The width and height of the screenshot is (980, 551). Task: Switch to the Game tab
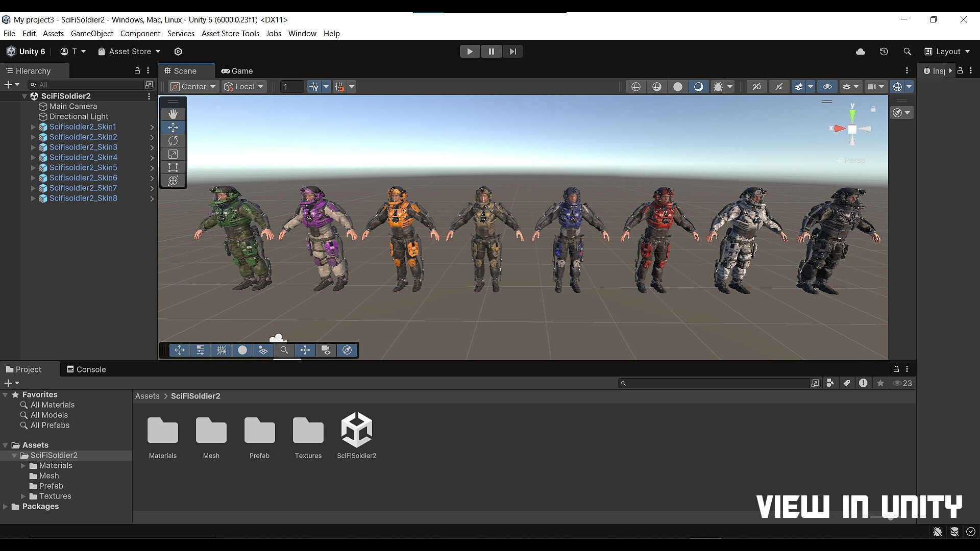point(237,71)
